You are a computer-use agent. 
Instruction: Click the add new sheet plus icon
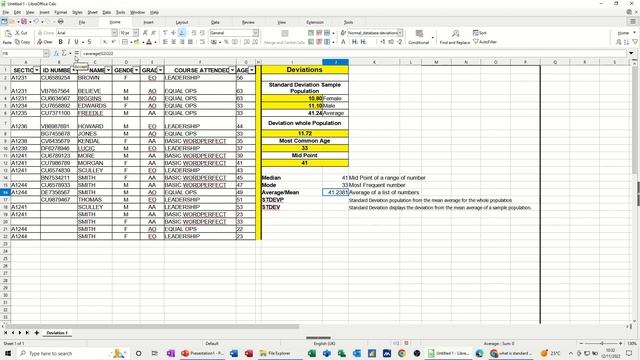click(36, 333)
